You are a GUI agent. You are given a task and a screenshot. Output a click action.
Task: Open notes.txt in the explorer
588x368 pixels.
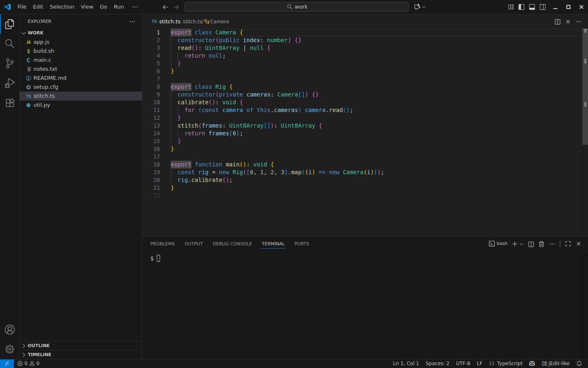tap(80, 69)
